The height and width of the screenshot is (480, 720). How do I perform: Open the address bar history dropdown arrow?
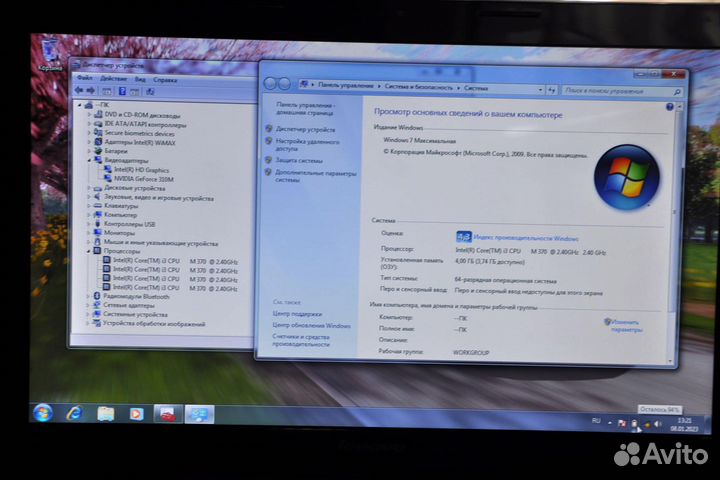pyautogui.click(x=540, y=90)
